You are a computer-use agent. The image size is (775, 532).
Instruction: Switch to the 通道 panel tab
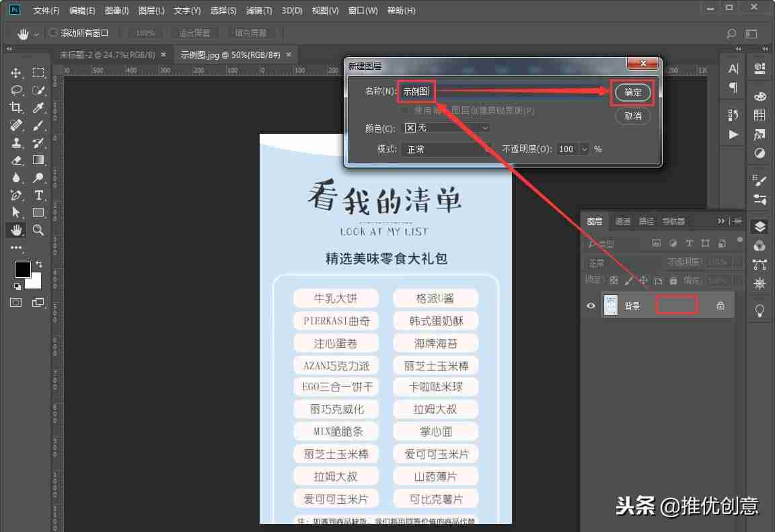point(622,221)
